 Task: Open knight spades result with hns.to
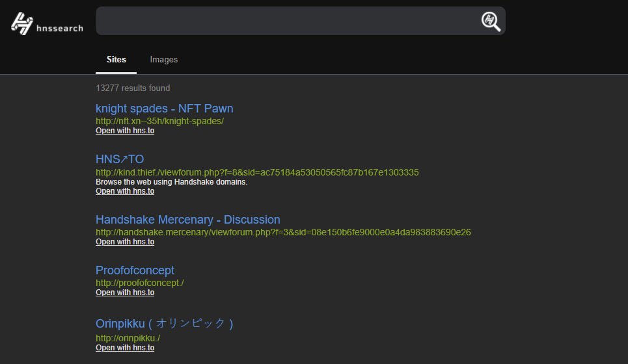tap(125, 131)
